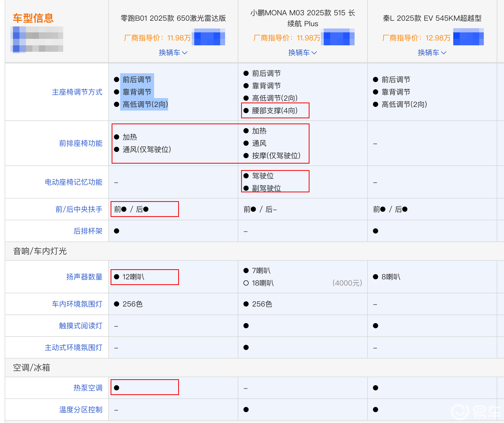Open the 电动座椅记忆功能 link
504x423 pixels.
pos(74,182)
